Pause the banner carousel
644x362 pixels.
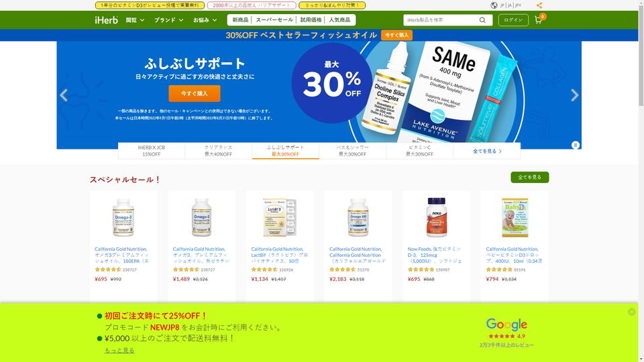[576, 145]
